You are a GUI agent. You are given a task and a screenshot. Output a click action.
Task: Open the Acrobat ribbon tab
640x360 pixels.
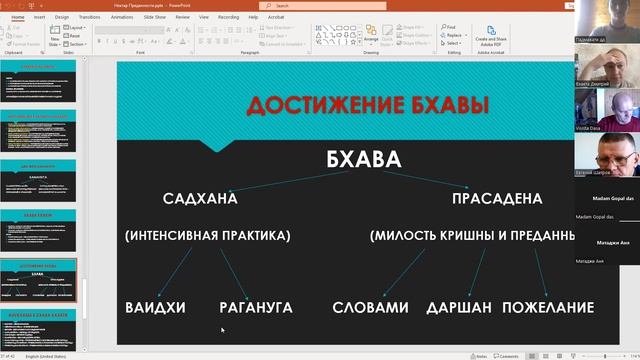(276, 17)
